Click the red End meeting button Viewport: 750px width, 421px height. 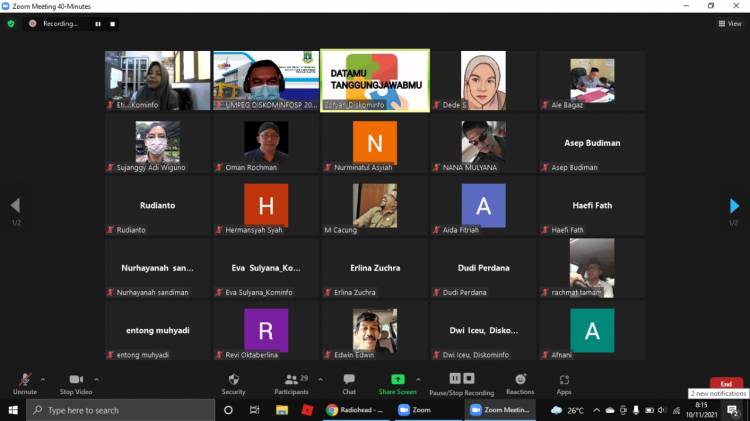click(x=726, y=384)
